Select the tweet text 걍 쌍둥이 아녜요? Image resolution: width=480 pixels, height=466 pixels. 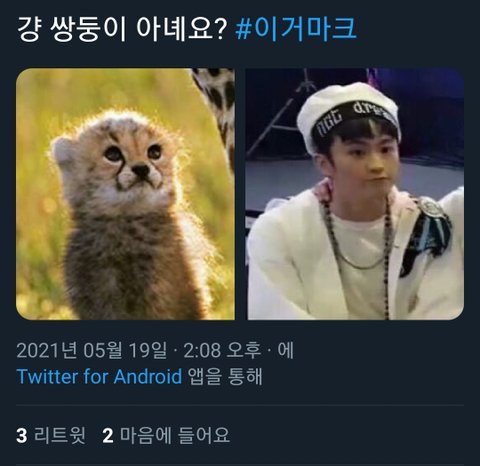pyautogui.click(x=122, y=29)
